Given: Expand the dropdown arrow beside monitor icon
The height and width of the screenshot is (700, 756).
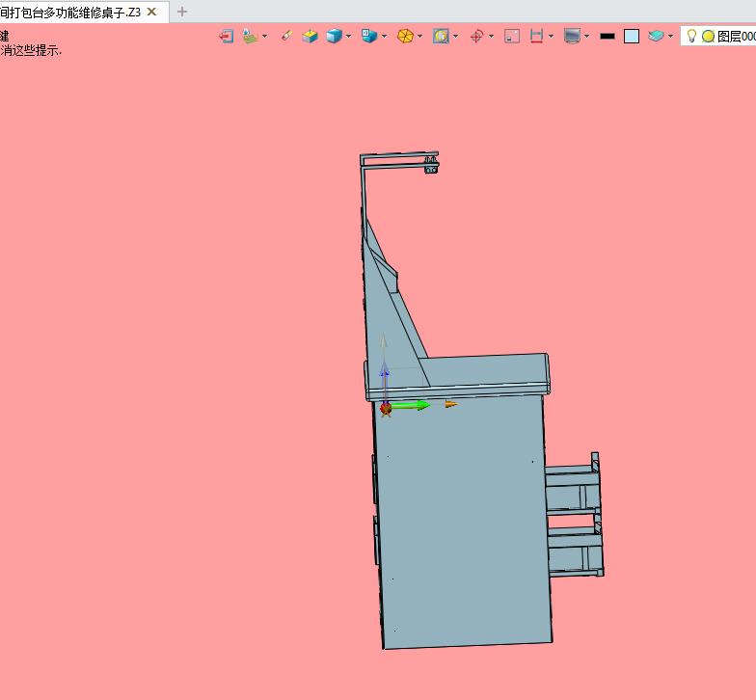Looking at the screenshot, I should 586,37.
